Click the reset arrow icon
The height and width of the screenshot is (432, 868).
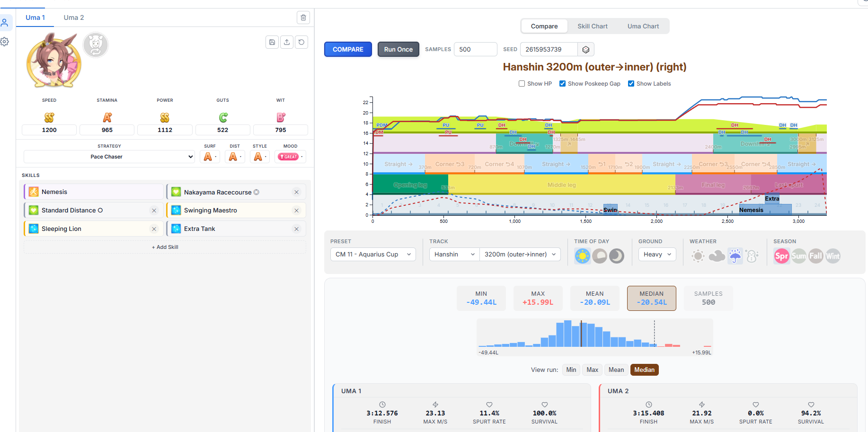click(301, 42)
